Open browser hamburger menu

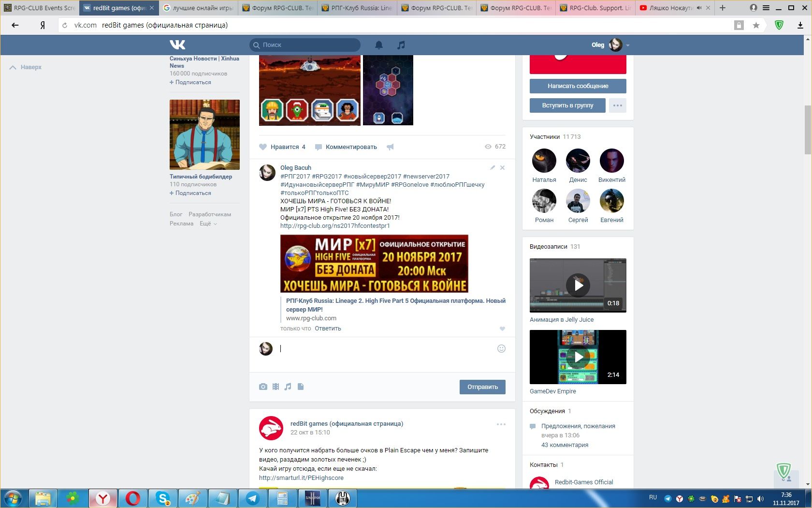coord(766,8)
